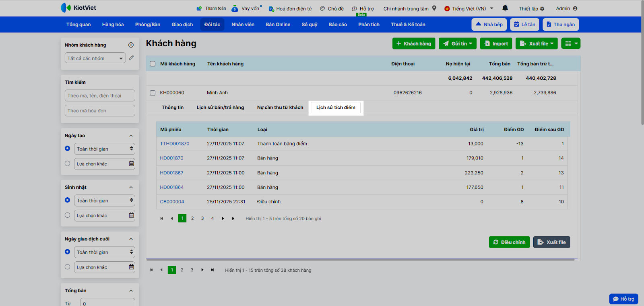644x306 pixels.
Task: Select Lựa chọn khác radio under Sinh nhật
Action: click(x=67, y=215)
